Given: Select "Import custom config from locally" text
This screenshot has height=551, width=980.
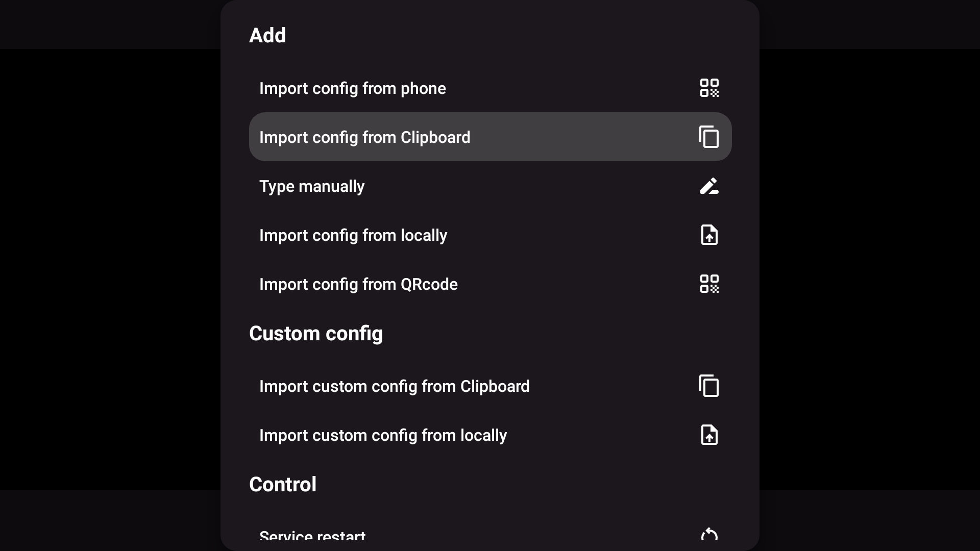Looking at the screenshot, I should [x=383, y=435].
